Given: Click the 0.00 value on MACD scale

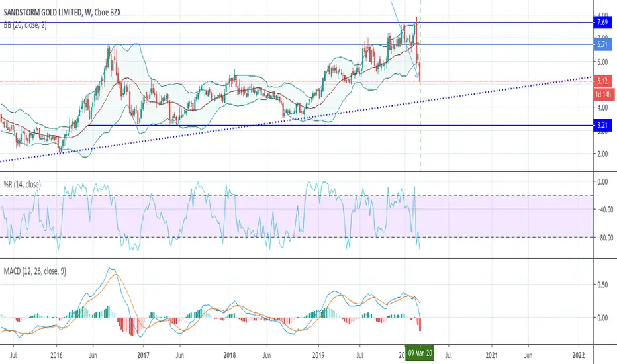Looking at the screenshot, I should tap(602, 318).
